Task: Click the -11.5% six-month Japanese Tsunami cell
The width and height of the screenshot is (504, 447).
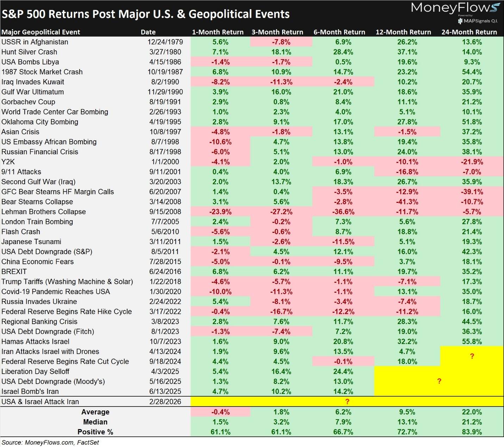Action: [x=343, y=242]
